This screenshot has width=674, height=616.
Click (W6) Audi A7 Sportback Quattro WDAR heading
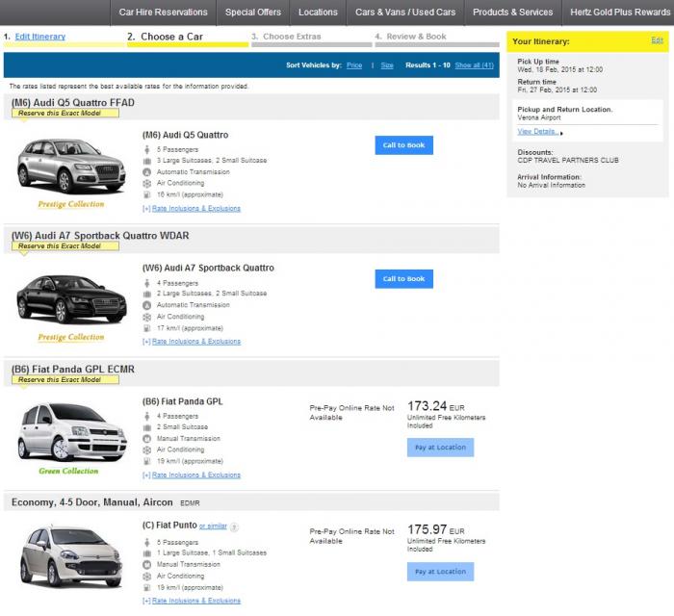point(100,236)
